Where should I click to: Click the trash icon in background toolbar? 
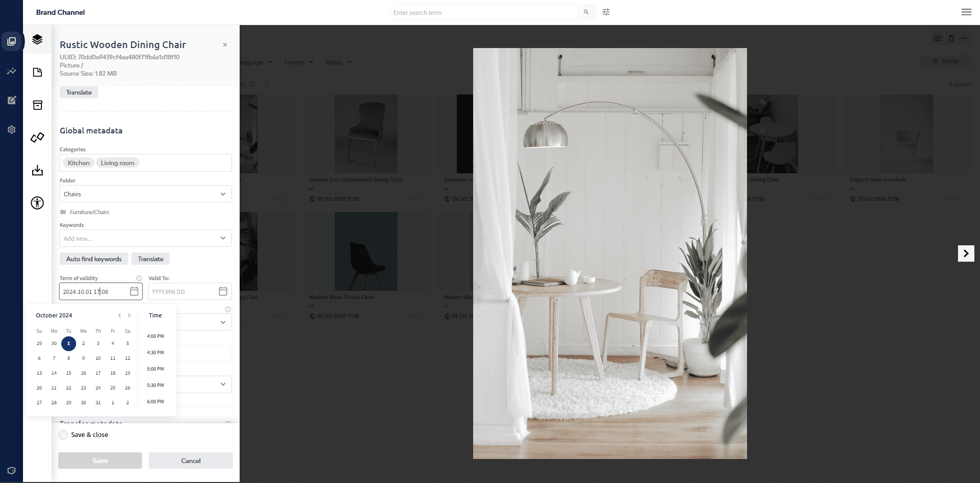pyautogui.click(x=951, y=38)
